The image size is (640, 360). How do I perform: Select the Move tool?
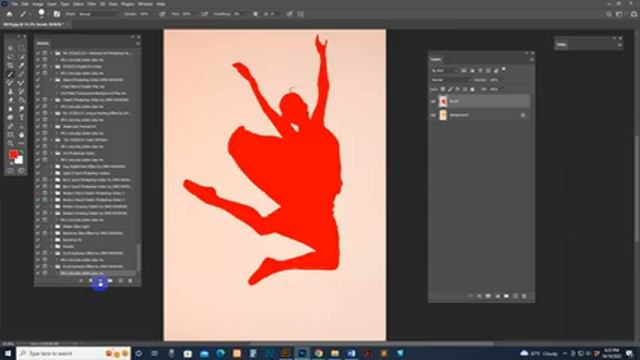[x=11, y=49]
